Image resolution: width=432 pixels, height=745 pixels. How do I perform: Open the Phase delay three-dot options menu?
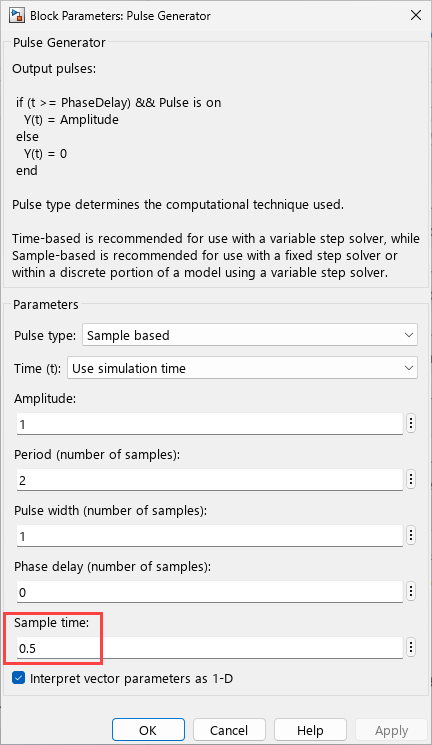coord(411,592)
